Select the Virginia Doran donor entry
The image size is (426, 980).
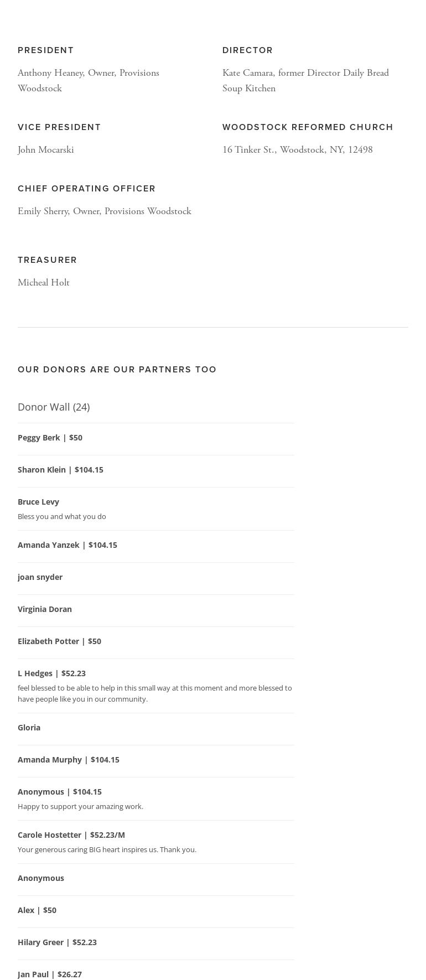(45, 609)
